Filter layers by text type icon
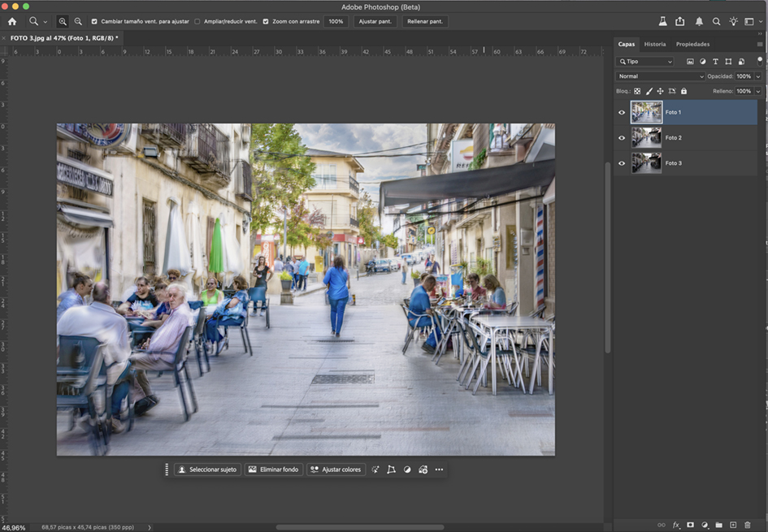 click(715, 62)
